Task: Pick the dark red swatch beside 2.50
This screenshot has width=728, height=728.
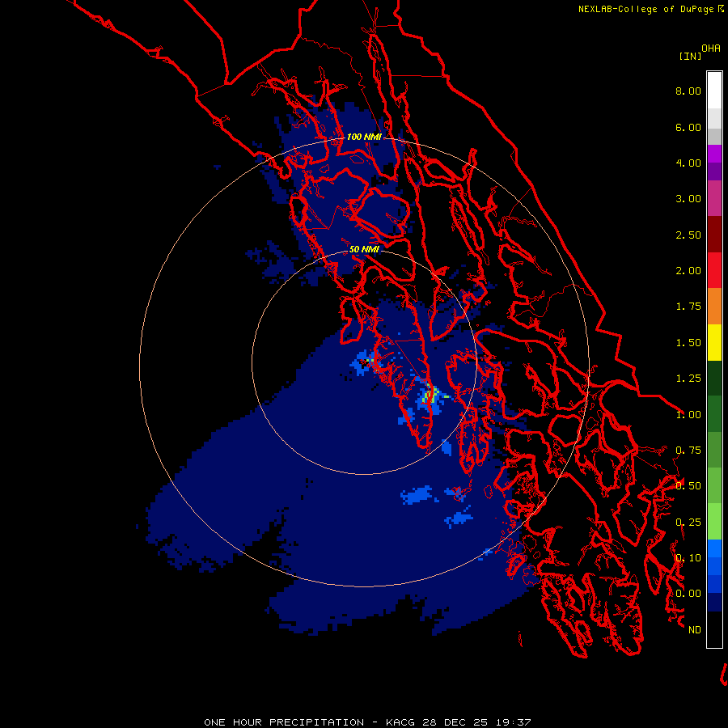Action: [x=714, y=235]
